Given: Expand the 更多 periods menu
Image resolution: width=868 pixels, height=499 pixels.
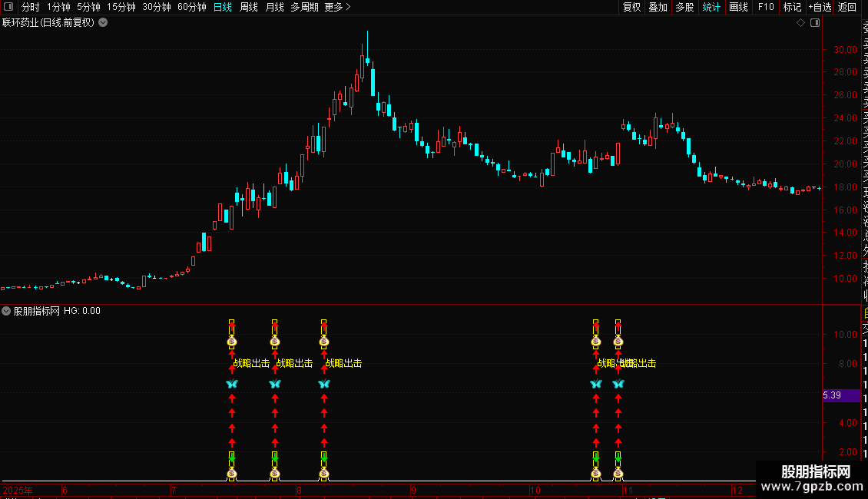Looking at the screenshot, I should point(338,7).
